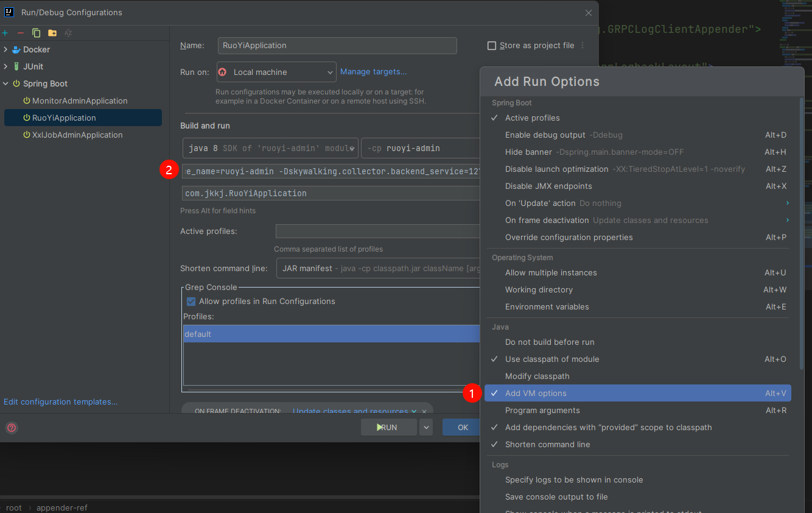Viewport: 812px width, 513px height.
Task: Select Program arguments from run options
Action: pos(542,411)
